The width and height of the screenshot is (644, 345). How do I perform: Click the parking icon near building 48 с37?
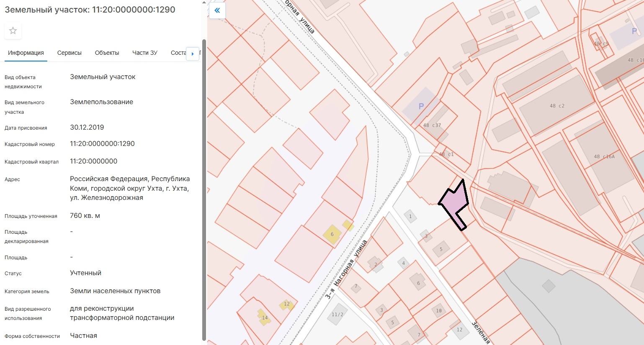pyautogui.click(x=421, y=106)
